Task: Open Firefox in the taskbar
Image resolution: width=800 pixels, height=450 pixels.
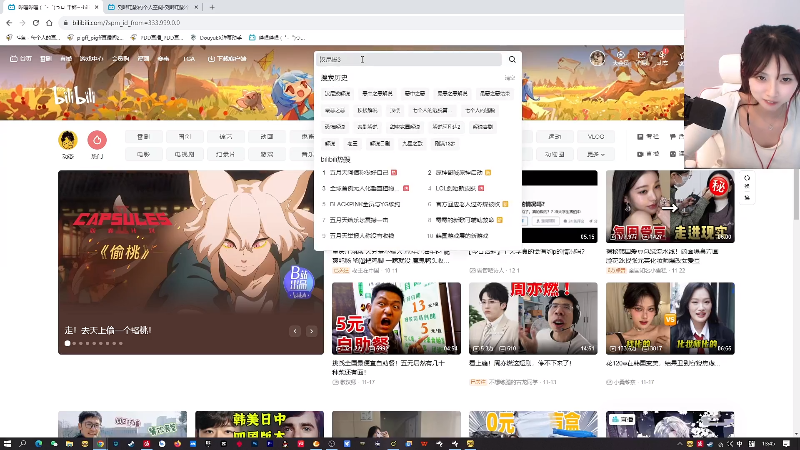Action: 177,444
